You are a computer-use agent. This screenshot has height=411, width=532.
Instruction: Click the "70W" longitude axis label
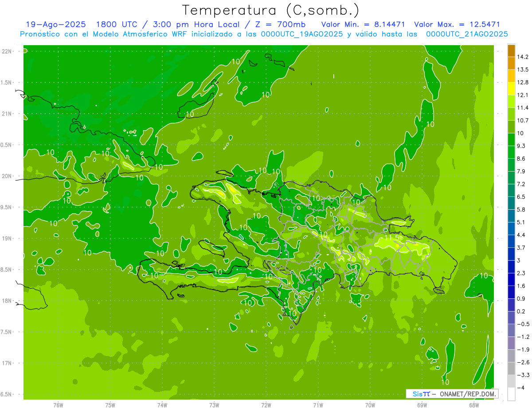coord(370,405)
